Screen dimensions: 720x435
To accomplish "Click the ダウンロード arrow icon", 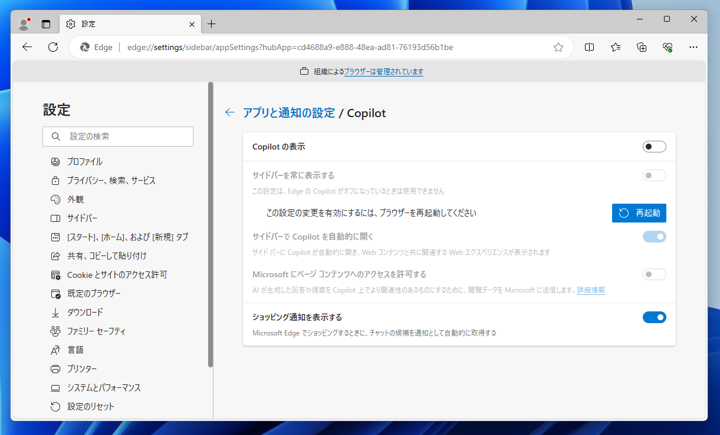I will [55, 313].
